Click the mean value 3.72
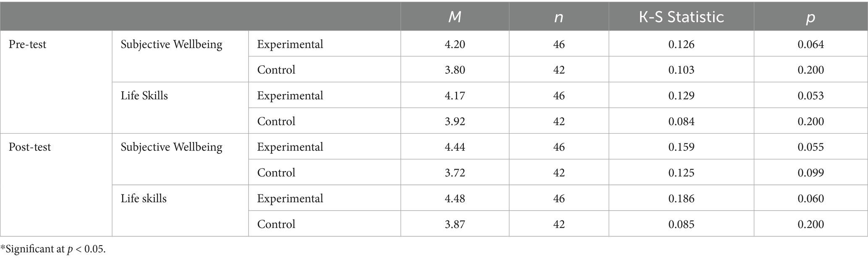This screenshot has height=259, width=868. (455, 173)
